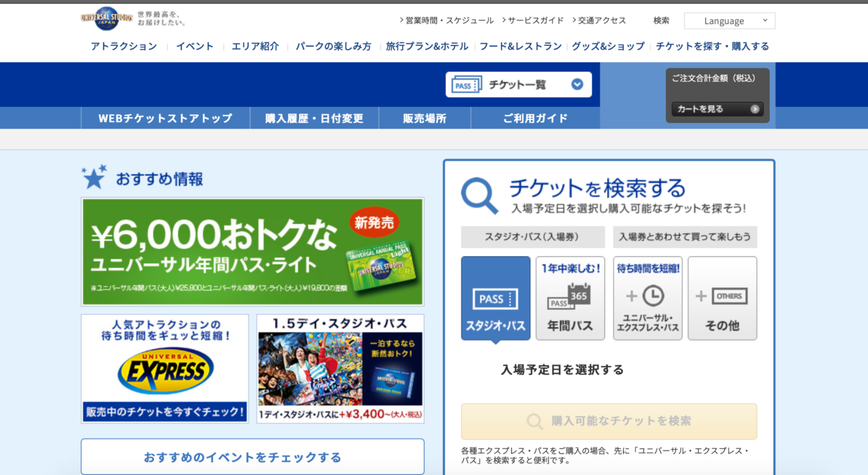Open フード&レストラン menu

point(520,46)
